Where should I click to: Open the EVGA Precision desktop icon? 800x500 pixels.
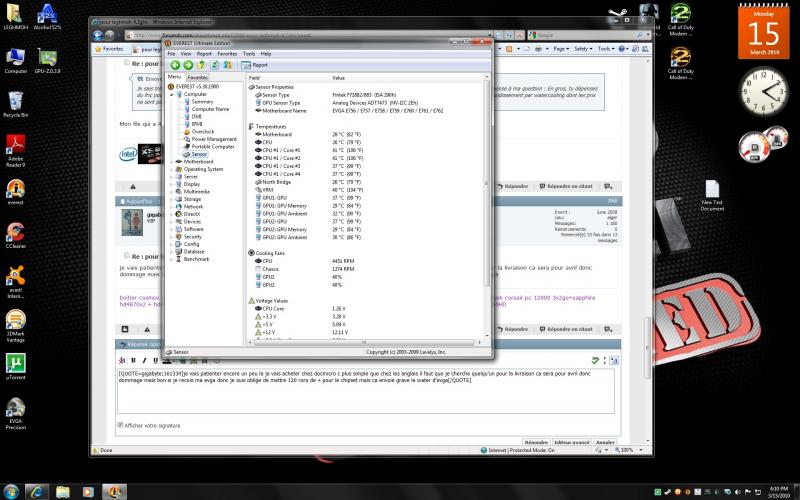pyautogui.click(x=15, y=410)
